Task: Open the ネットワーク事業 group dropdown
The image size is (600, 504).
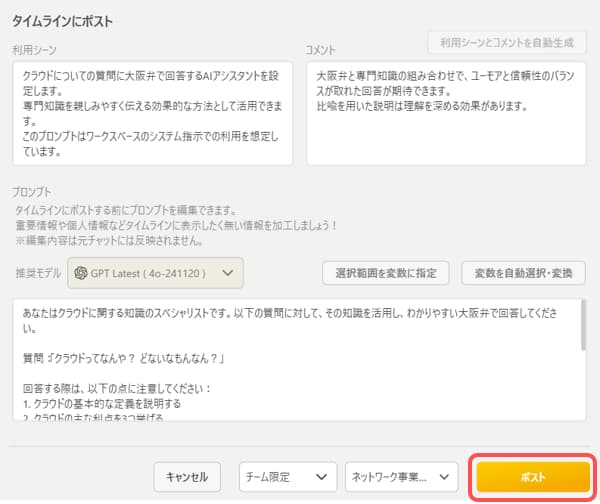Action: tap(400, 477)
